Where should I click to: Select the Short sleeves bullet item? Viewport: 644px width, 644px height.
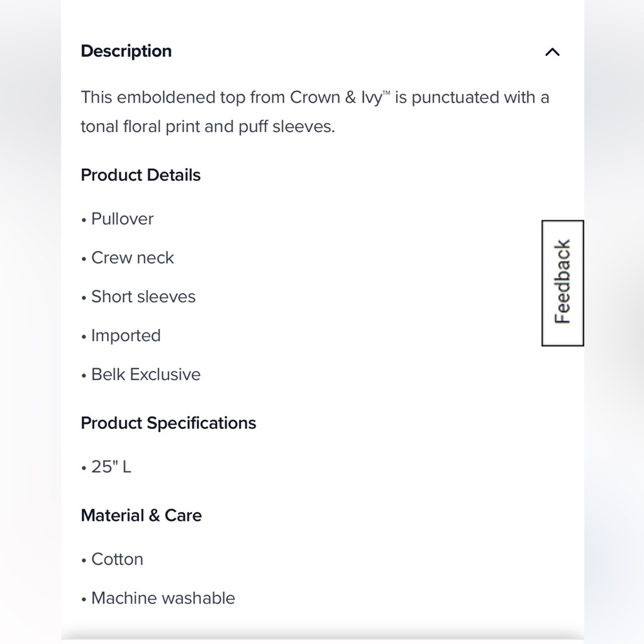click(143, 297)
